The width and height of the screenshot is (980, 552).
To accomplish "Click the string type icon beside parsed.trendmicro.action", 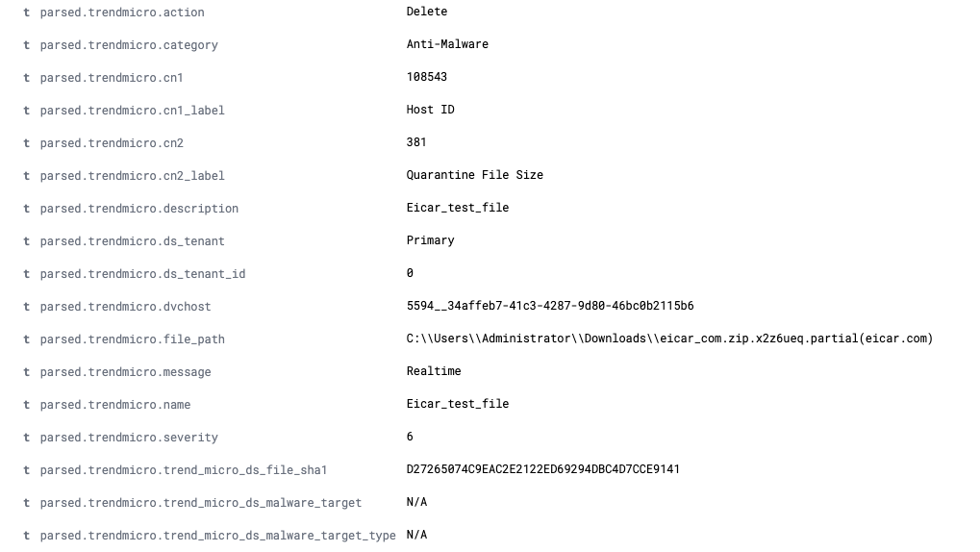I will point(27,13).
